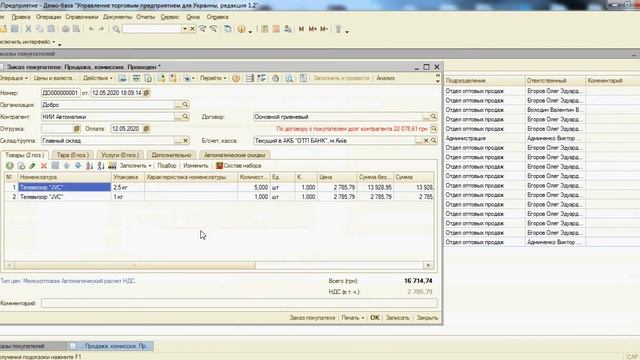Click the Записать button
Image resolution: width=640 pixels, height=360 pixels.
(x=398, y=318)
